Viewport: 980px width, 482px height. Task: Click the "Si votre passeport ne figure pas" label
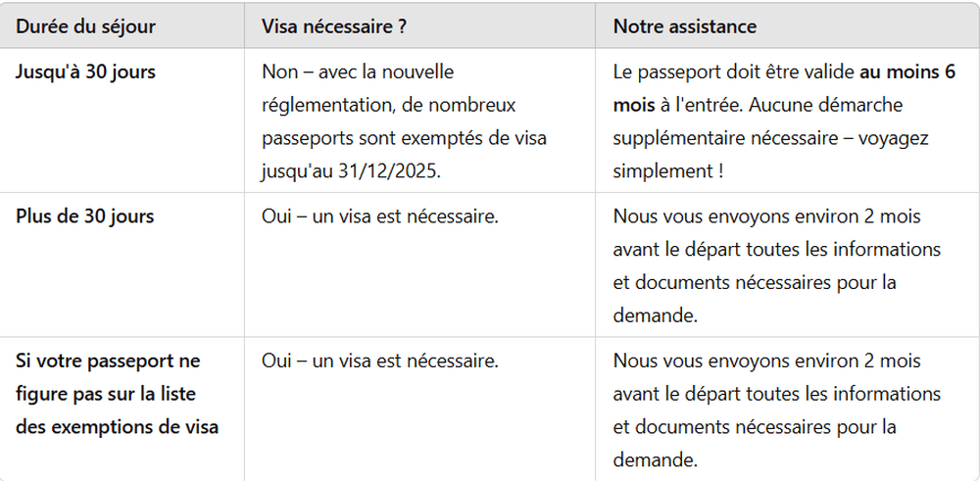pos(108,361)
